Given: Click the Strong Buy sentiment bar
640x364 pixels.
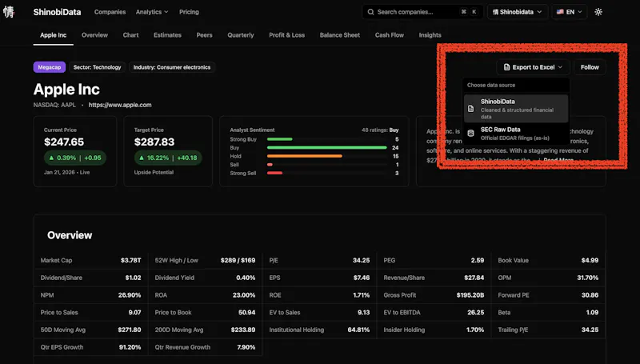Looking at the screenshot, I should (280, 139).
